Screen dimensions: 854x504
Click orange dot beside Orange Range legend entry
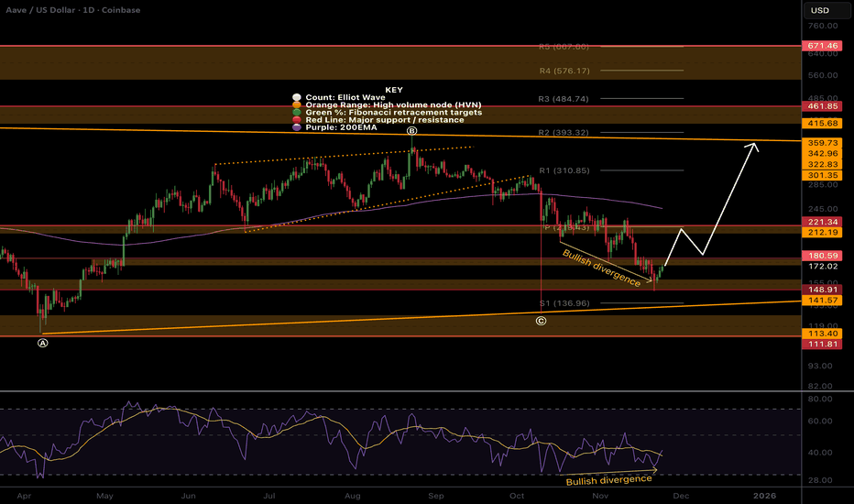coord(295,104)
